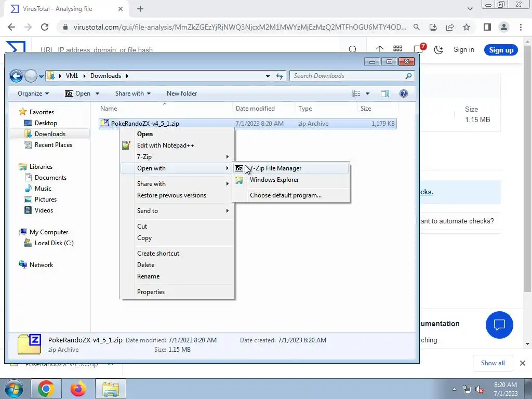Click Explorer's Back navigation arrow
The image size is (532, 399).
point(16,76)
